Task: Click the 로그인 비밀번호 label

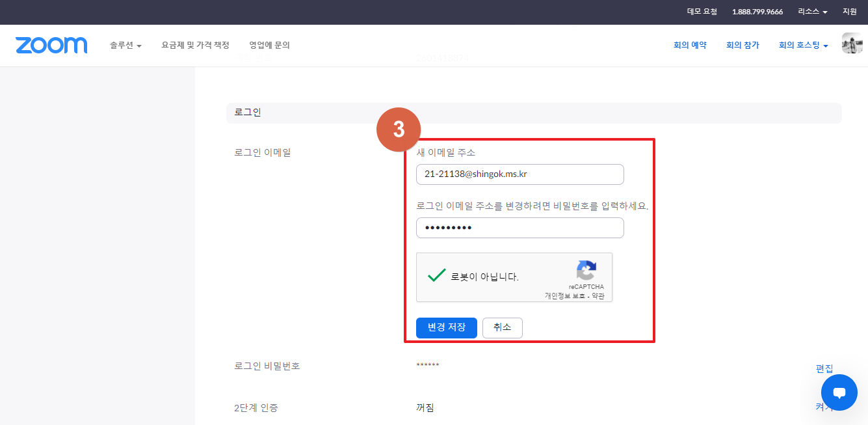Action: click(x=267, y=366)
